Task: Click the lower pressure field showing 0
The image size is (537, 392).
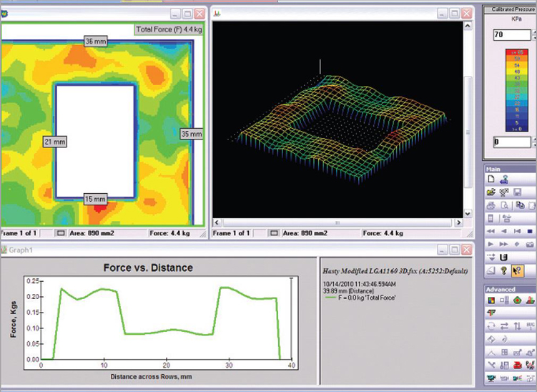Action: pos(505,142)
